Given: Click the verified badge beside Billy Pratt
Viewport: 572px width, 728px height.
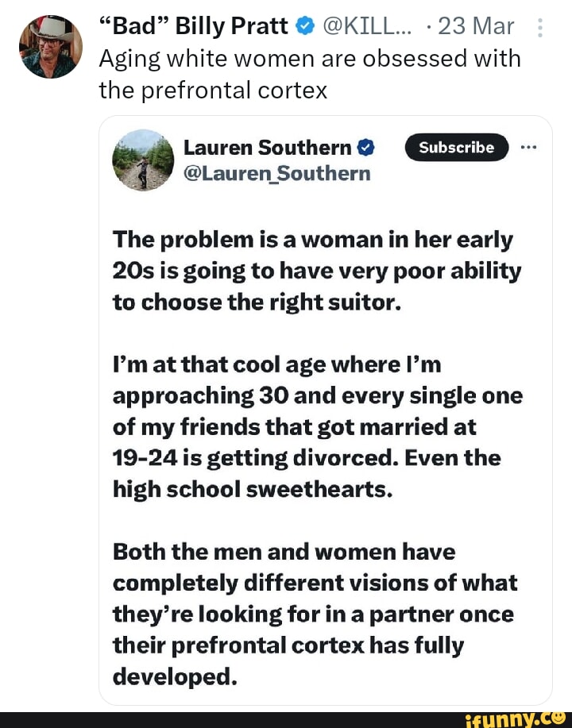Looking at the screenshot, I should (304, 27).
